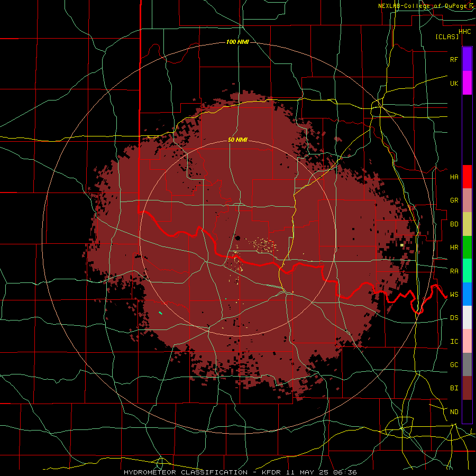Screen dimensions: 476x476
Task: Click the BD yellow legend color swatch
Action: pos(467,224)
